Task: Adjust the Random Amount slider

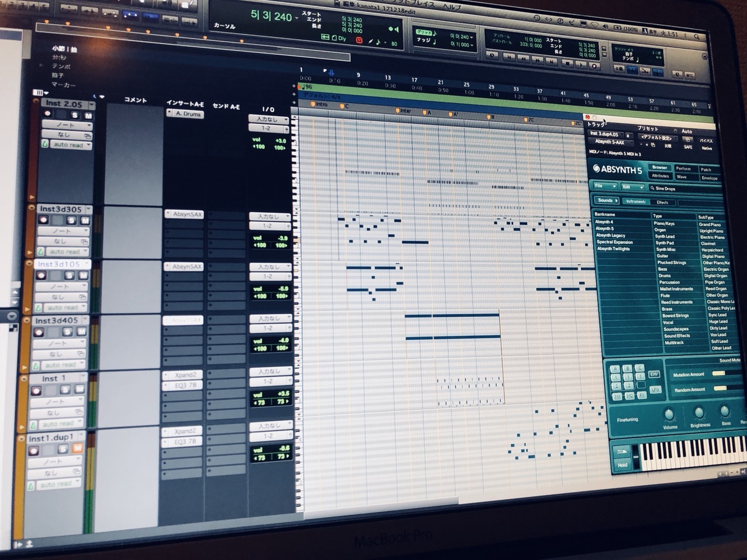Action: click(729, 388)
